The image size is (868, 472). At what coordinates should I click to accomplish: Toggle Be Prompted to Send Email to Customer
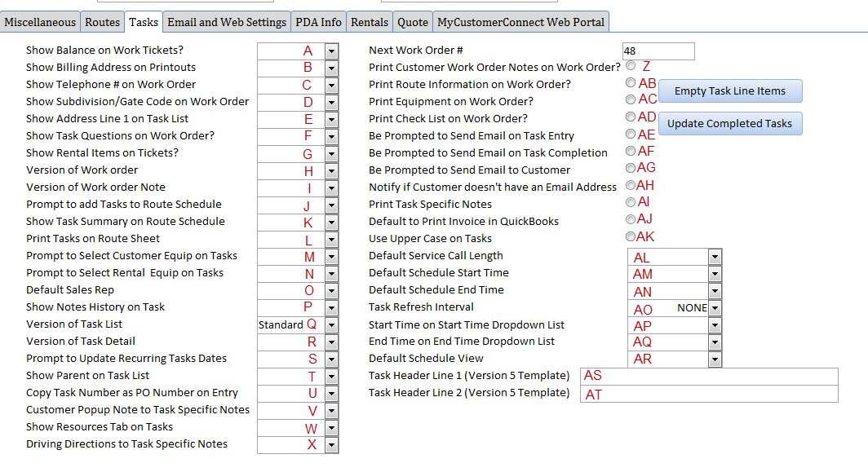tap(631, 168)
